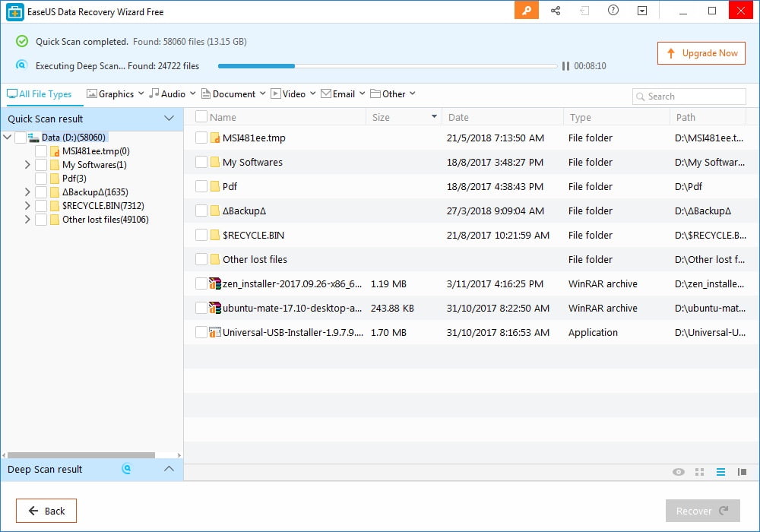
Task: Click the orange key activation icon
Action: tap(526, 11)
